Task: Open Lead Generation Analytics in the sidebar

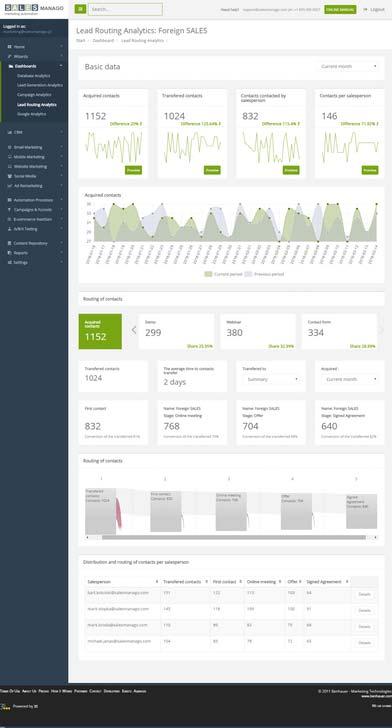Action: (40, 85)
